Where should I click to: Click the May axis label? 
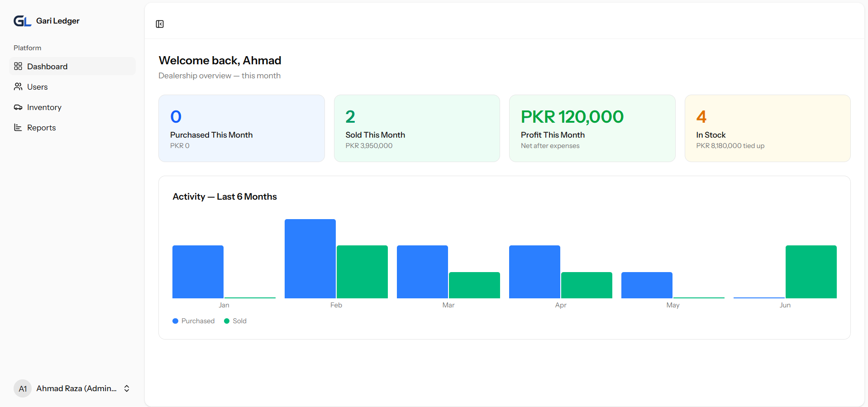coord(673,305)
